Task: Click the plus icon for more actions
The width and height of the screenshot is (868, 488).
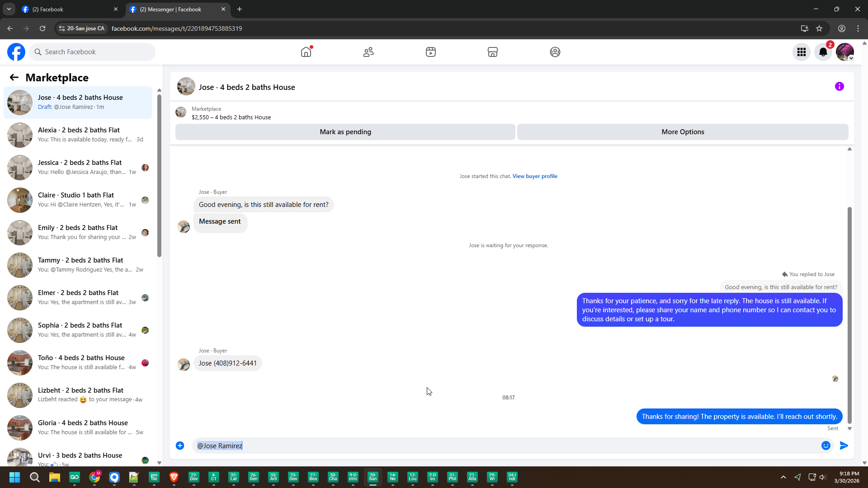Action: [180, 446]
